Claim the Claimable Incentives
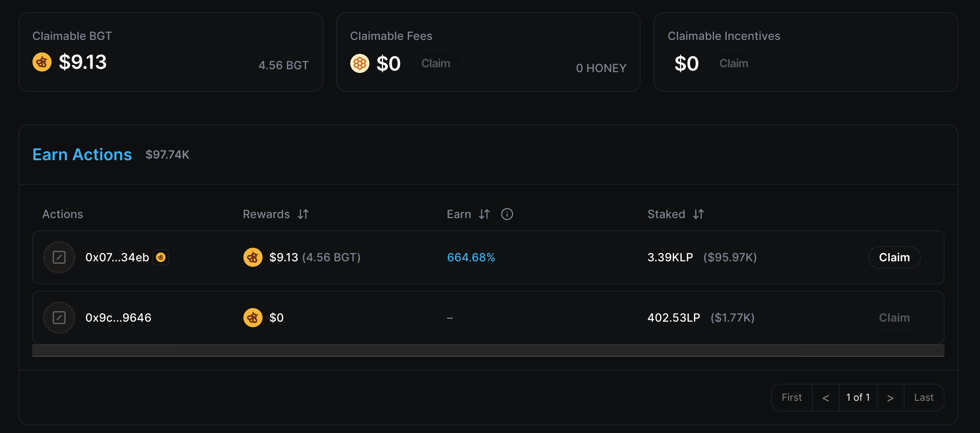This screenshot has width=980, height=433. 733,64
